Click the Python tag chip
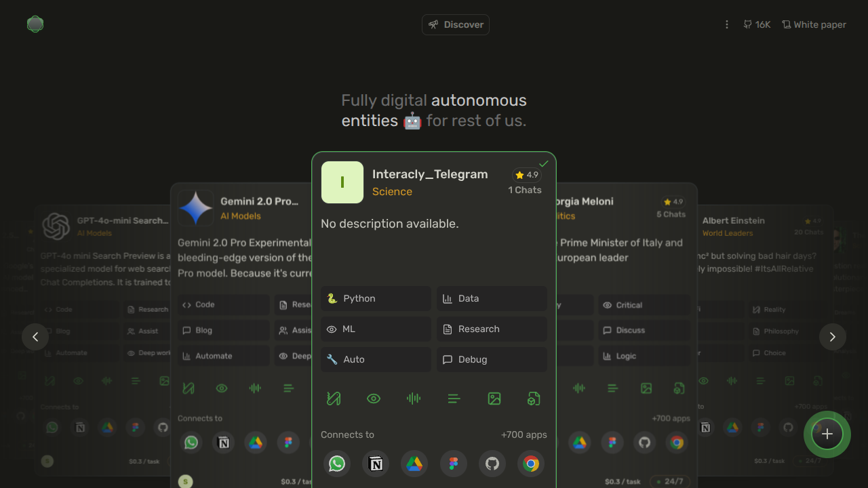Screen dimensions: 868x488 tap(376, 298)
